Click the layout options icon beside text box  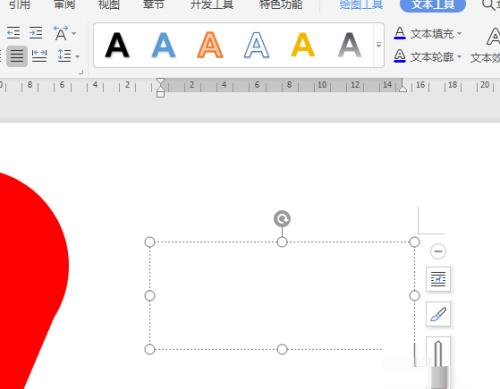pyautogui.click(x=438, y=279)
